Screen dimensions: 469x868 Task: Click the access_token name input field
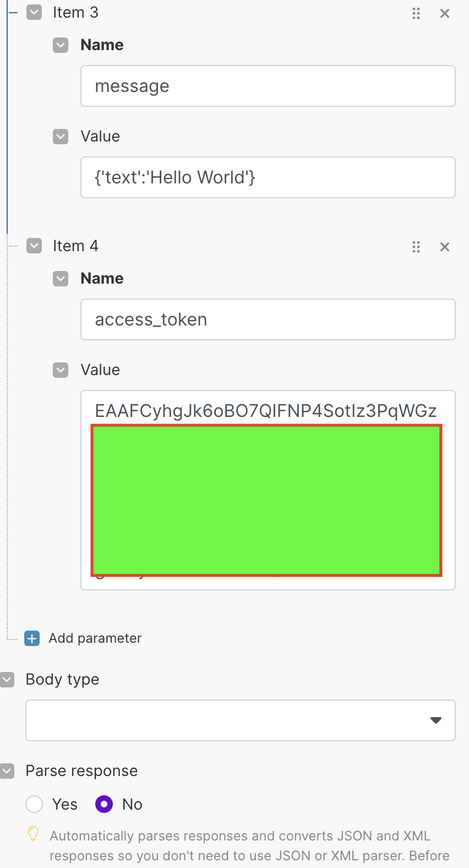(x=268, y=319)
